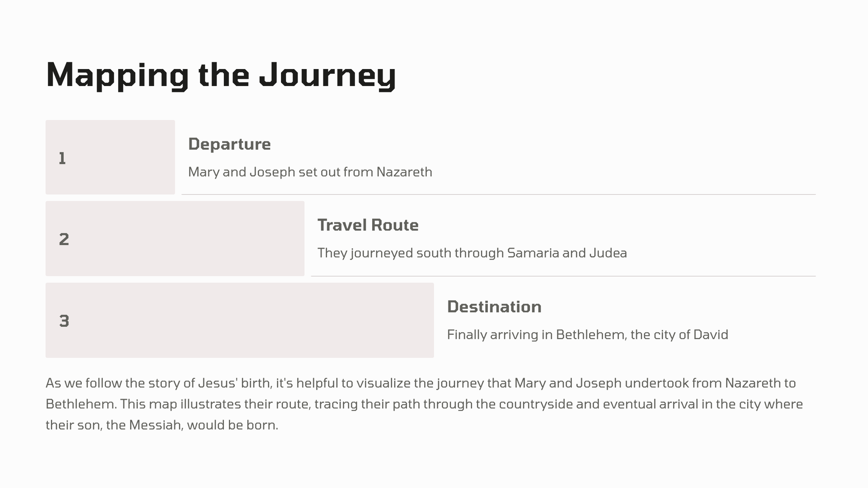Viewport: 868px width, 488px height.
Task: Click the divider line below the Travel Route text
Action: [563, 276]
